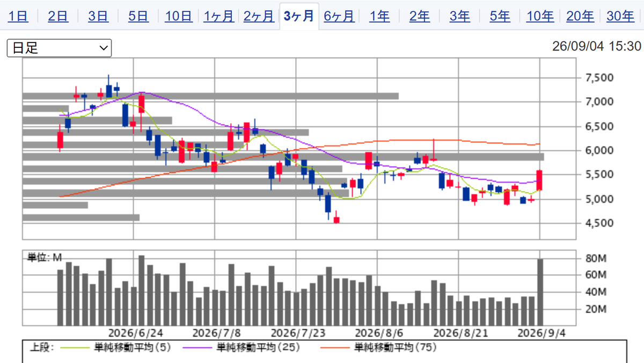Click the 単純移動平均(75) legend entry

click(x=396, y=348)
